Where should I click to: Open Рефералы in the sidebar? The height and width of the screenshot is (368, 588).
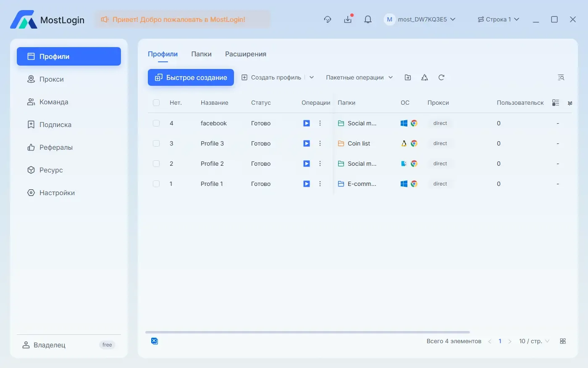[69, 147]
